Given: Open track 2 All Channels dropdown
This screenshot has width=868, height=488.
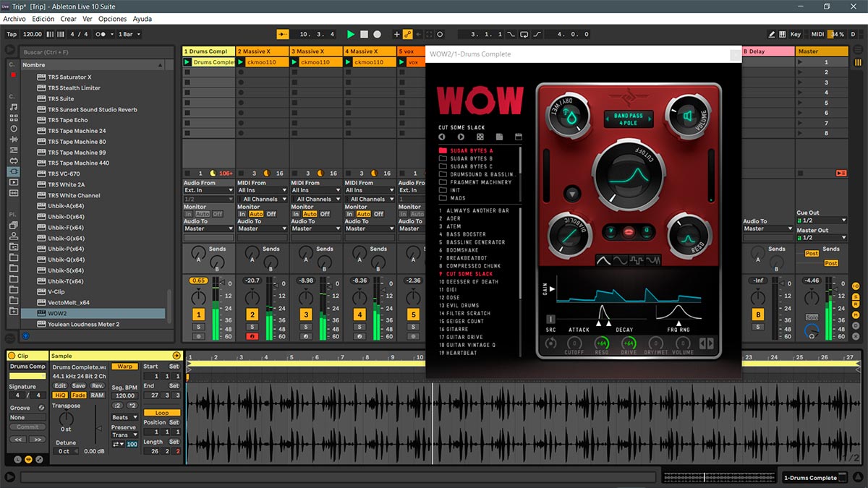Looking at the screenshot, I should [x=262, y=199].
